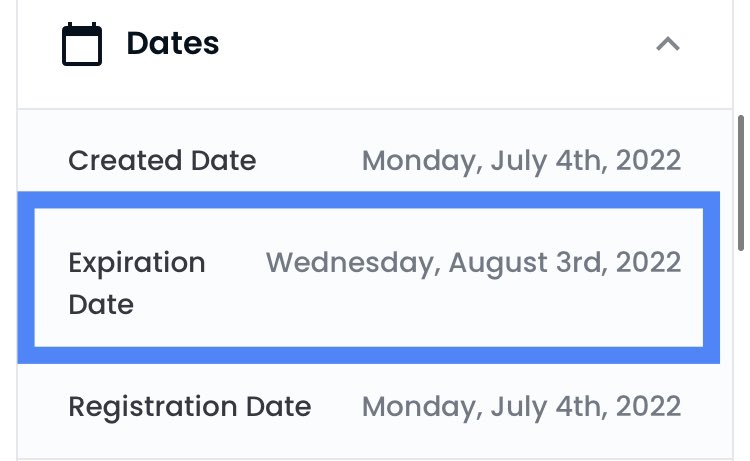Click 2022 in the Registration Date row

(648, 407)
